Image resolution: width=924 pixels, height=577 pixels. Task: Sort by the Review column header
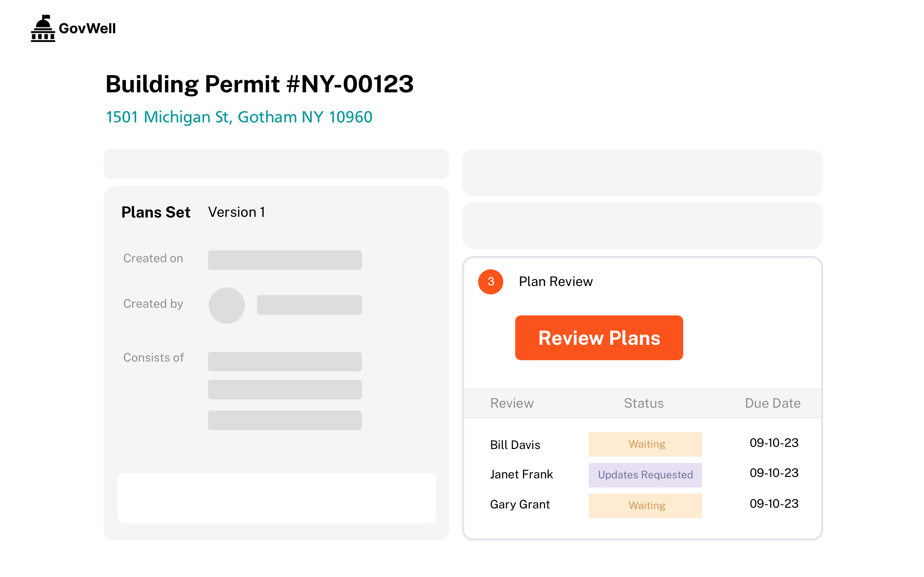pos(512,403)
